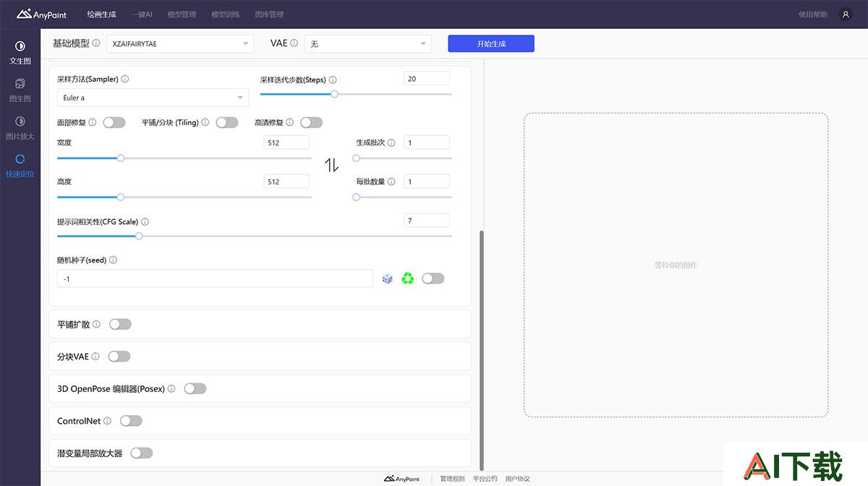Click the dice random seed icon
Image resolution: width=868 pixels, height=486 pixels.
tap(388, 278)
